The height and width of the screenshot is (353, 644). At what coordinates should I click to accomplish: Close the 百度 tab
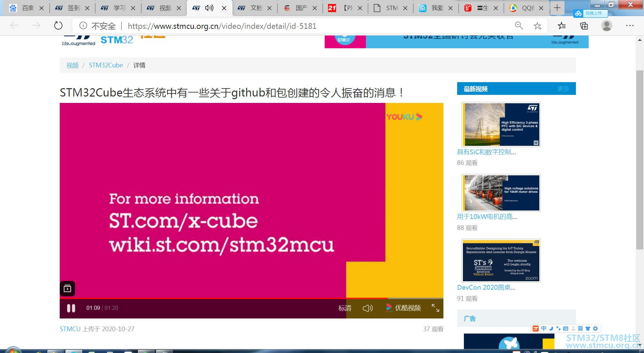pos(42,8)
